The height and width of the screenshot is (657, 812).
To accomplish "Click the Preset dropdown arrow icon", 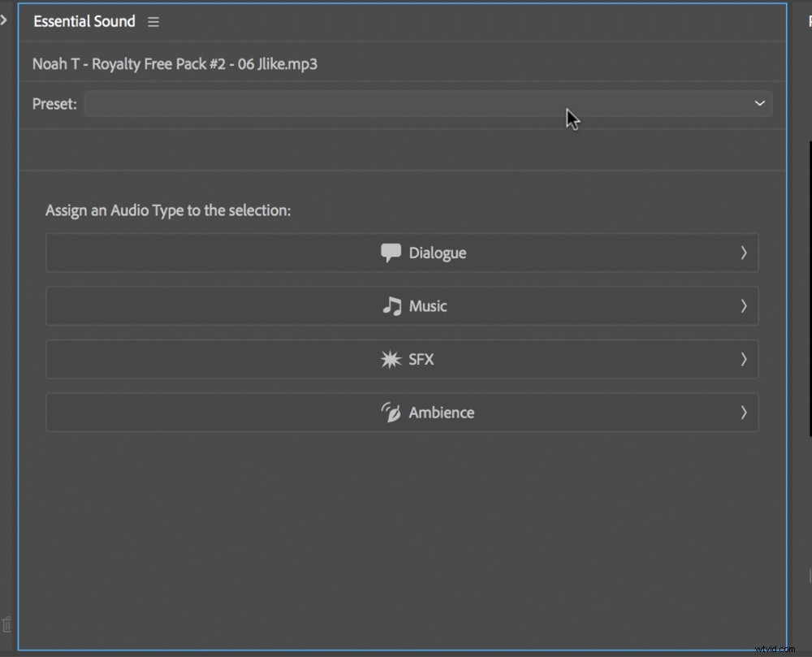I will coord(760,104).
